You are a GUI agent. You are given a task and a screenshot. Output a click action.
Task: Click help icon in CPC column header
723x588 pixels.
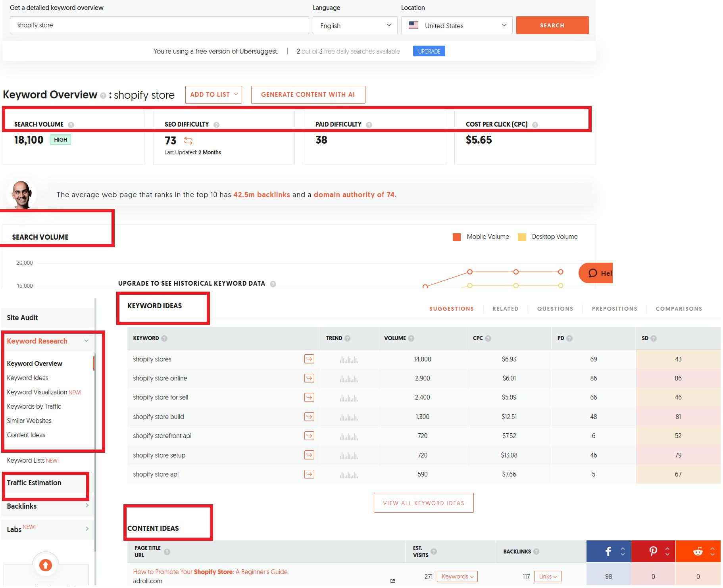point(488,338)
